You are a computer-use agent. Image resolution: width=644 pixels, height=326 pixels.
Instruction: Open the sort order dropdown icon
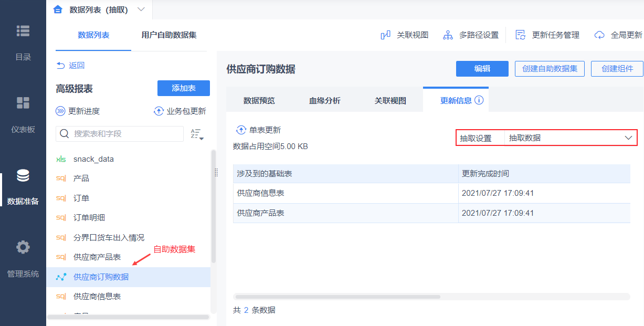click(197, 134)
